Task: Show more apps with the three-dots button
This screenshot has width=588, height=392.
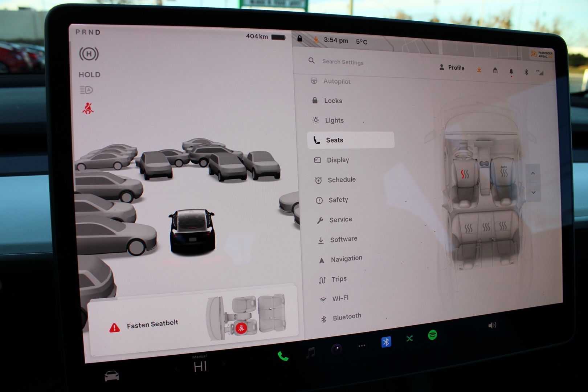Action: (x=362, y=346)
